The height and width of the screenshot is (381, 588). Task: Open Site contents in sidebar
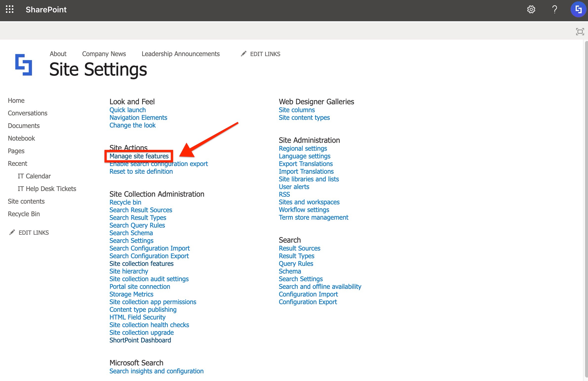coord(26,201)
